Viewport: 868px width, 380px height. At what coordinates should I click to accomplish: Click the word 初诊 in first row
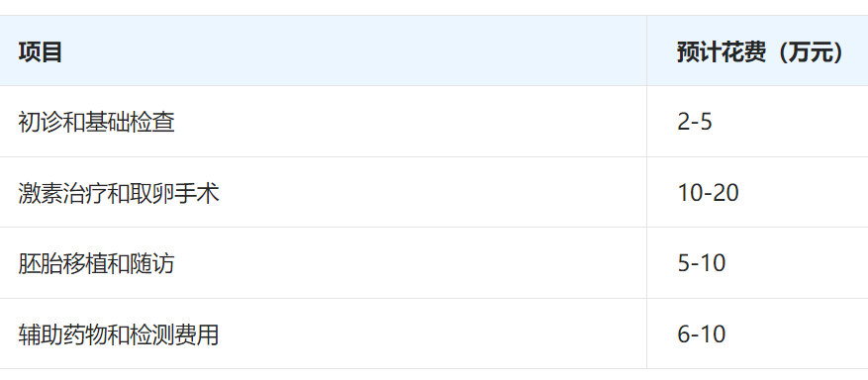tap(40, 123)
